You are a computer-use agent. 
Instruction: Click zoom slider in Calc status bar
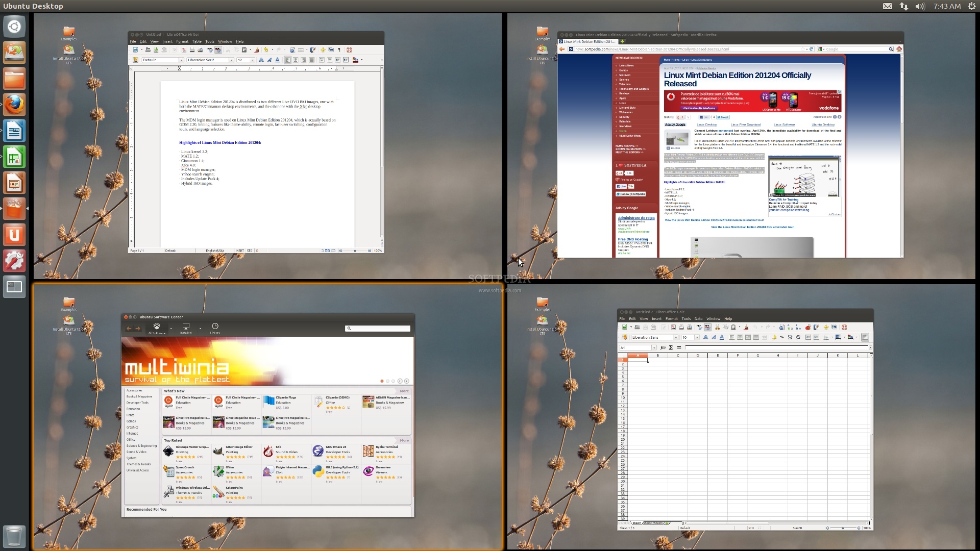pyautogui.click(x=843, y=528)
